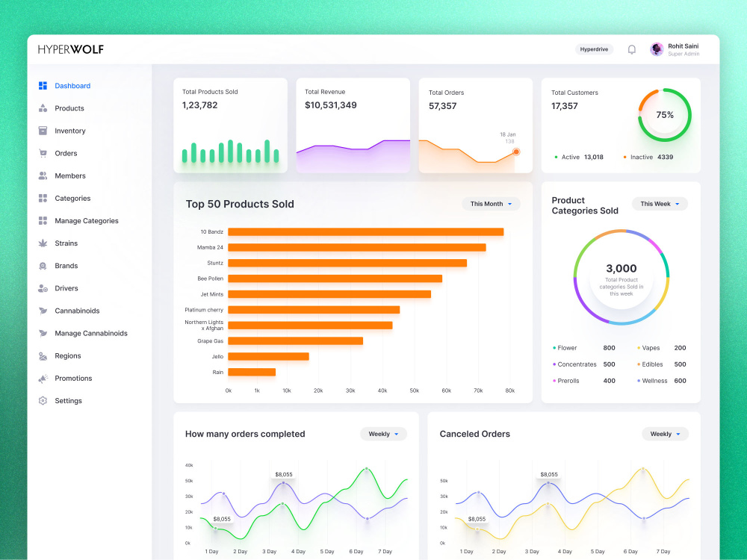Click the Grape Gas product bar
This screenshot has width=747, height=560.
[295, 341]
